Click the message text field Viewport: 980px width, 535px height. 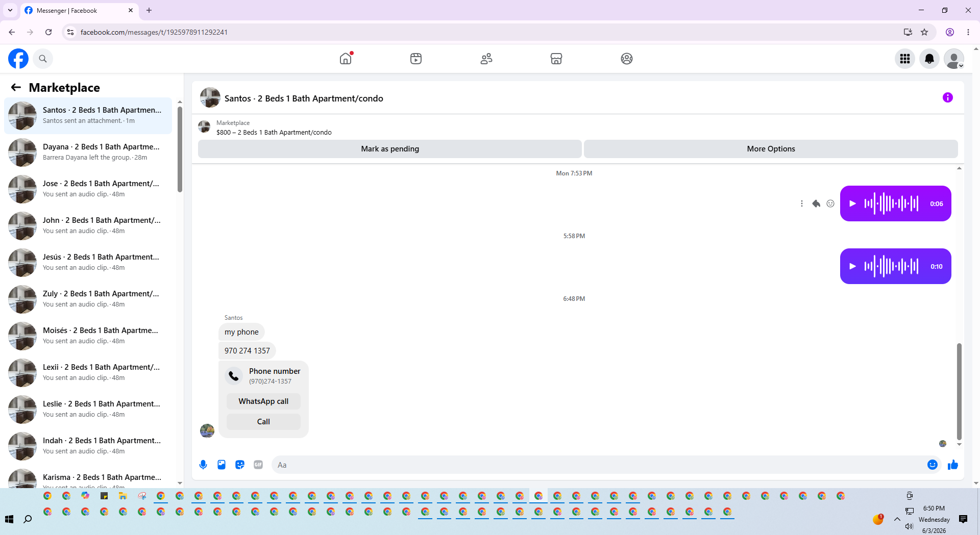pyautogui.click(x=599, y=465)
